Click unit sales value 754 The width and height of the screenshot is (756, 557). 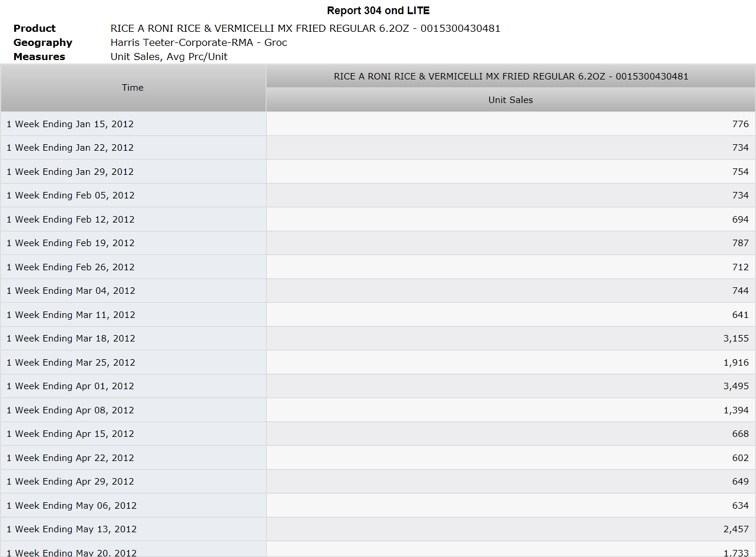(741, 172)
